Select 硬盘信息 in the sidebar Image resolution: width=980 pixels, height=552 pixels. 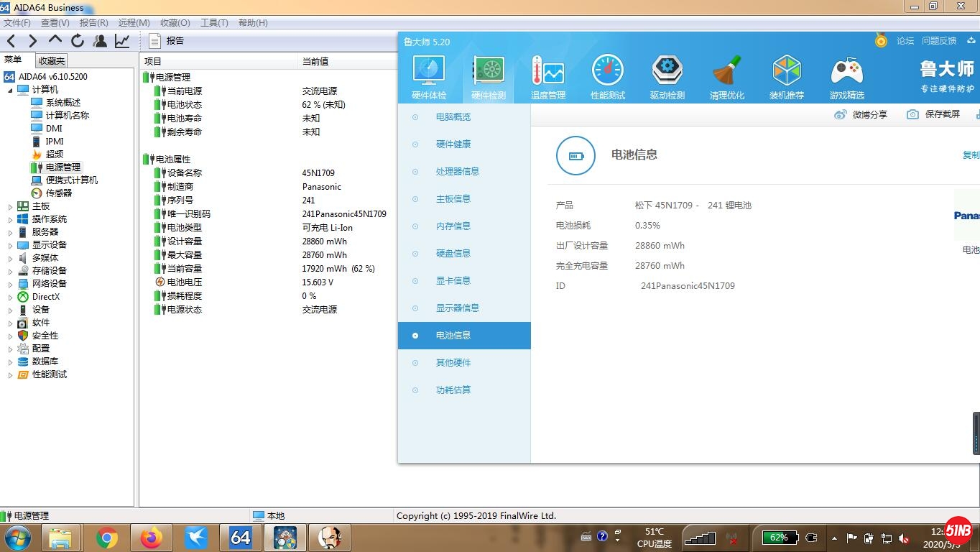click(x=453, y=253)
